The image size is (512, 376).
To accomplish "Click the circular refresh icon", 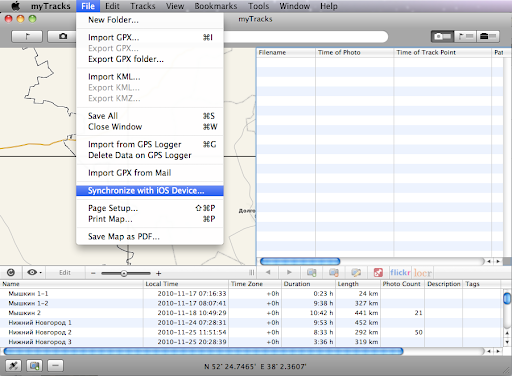I will point(11,273).
